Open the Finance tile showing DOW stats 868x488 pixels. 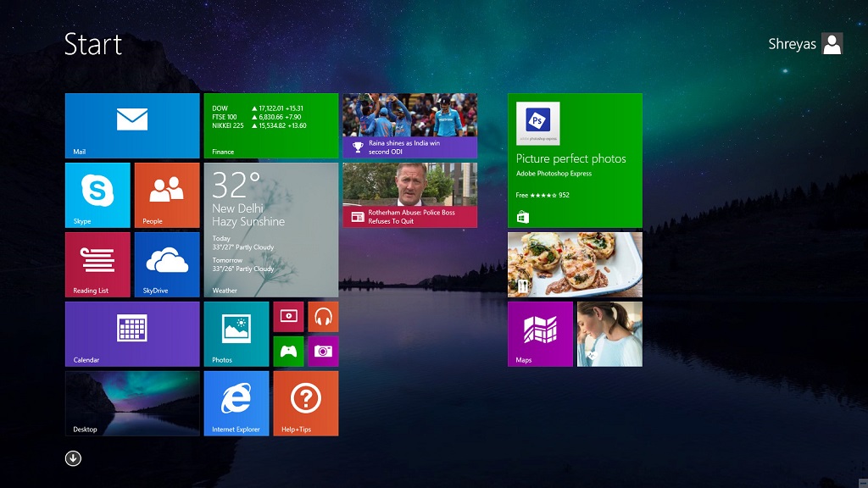(x=270, y=125)
